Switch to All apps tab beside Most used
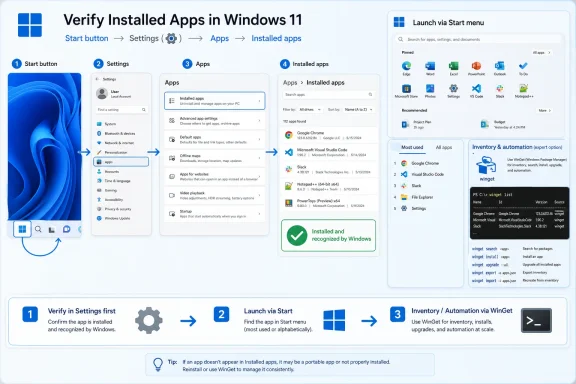The height and width of the screenshot is (384, 576). pyautogui.click(x=444, y=147)
